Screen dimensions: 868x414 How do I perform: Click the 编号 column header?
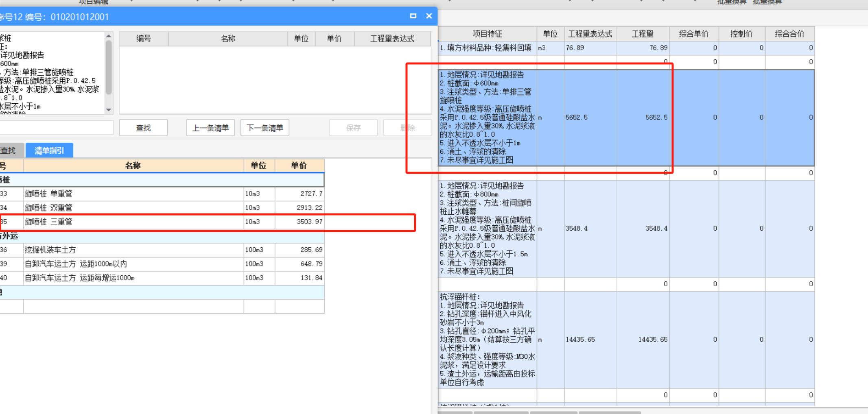144,39
